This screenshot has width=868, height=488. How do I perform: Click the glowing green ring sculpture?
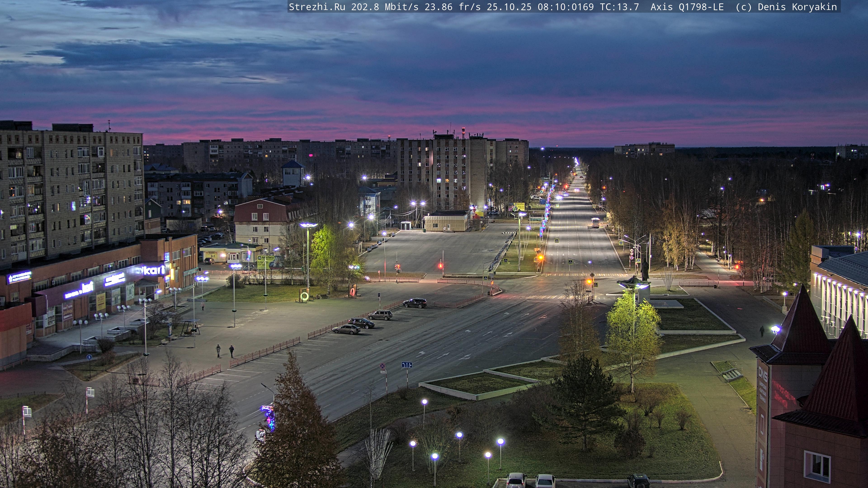[x=305, y=296]
